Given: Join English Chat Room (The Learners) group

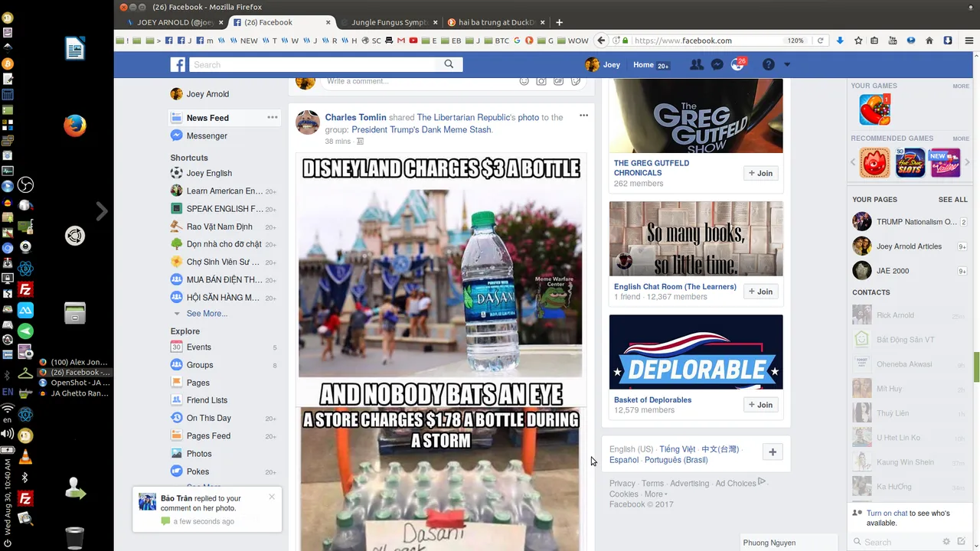Looking at the screenshot, I should click(761, 292).
